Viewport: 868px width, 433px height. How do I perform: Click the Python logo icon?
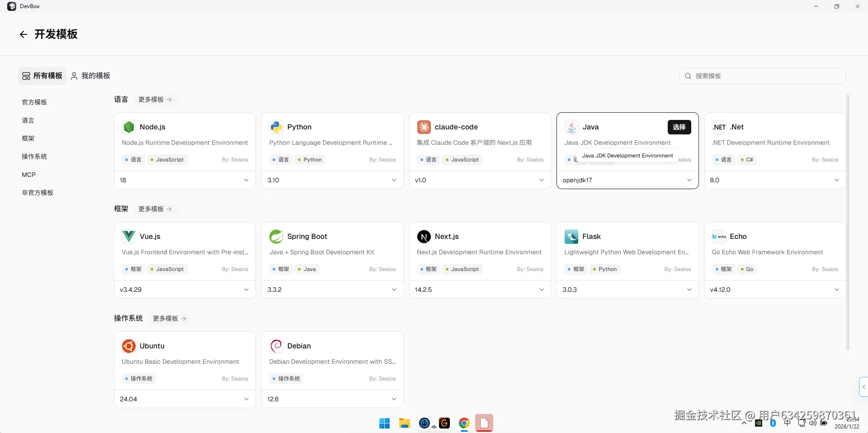(276, 127)
